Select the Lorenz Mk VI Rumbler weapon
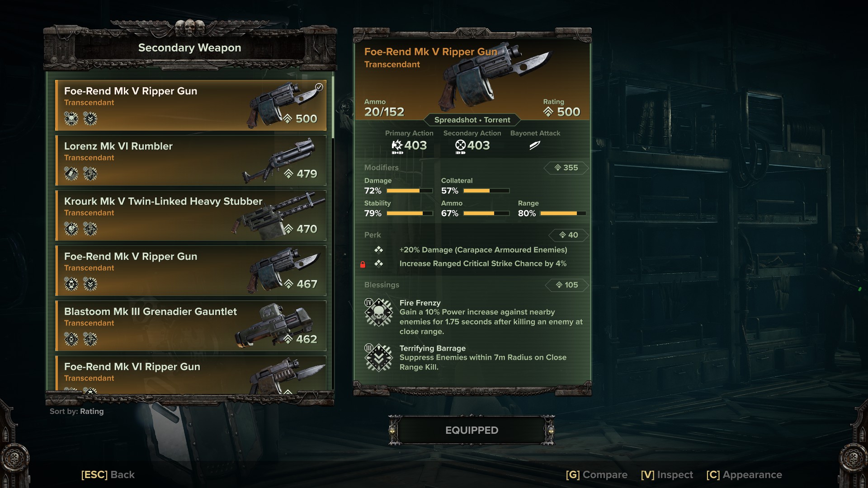Image resolution: width=868 pixels, height=488 pixels. 190,160
